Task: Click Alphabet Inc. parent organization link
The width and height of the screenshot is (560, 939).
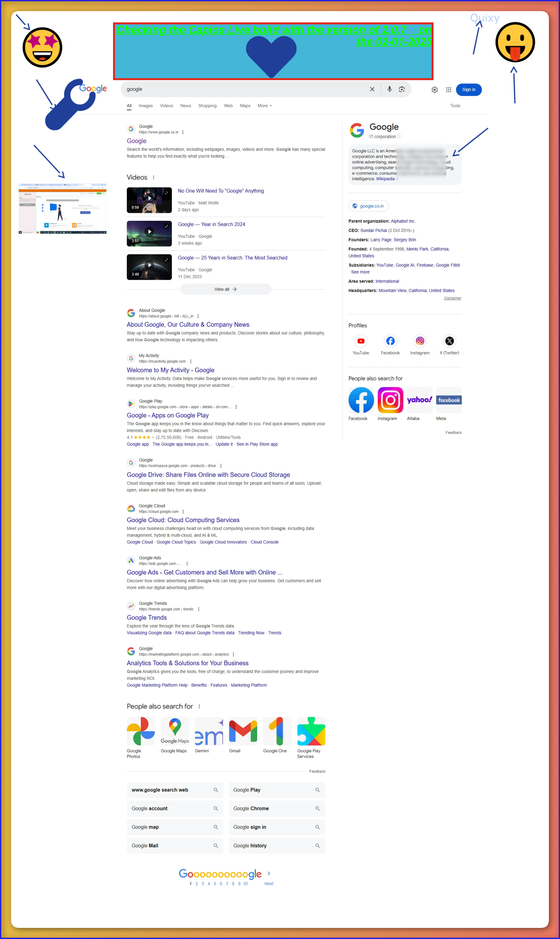Action: click(403, 221)
